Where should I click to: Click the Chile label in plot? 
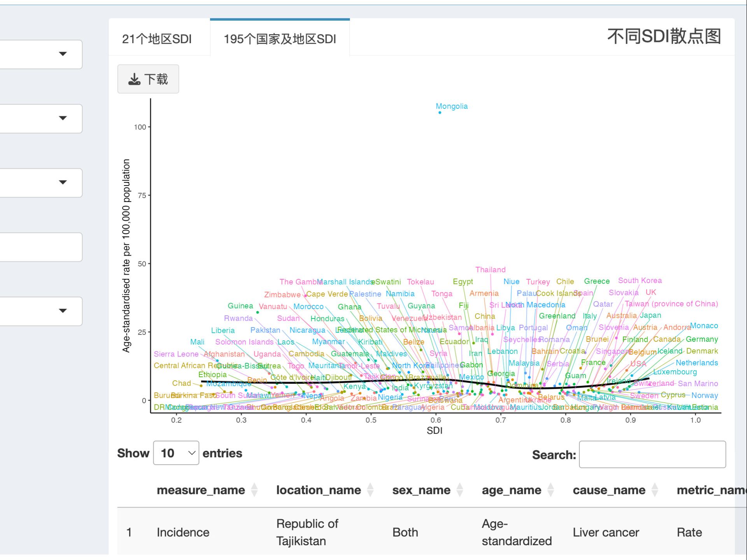pos(565,281)
